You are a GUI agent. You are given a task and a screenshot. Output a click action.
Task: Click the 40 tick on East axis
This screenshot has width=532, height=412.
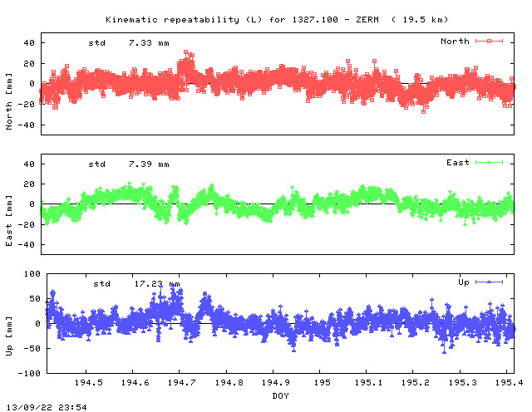click(29, 164)
